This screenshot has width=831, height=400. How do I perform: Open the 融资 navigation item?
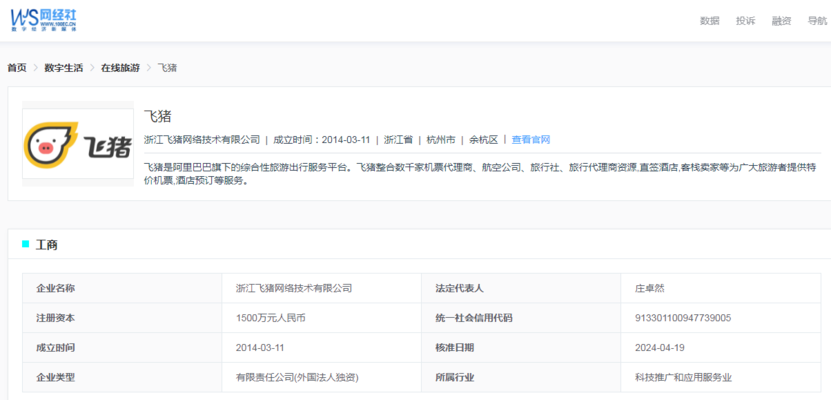click(x=781, y=21)
